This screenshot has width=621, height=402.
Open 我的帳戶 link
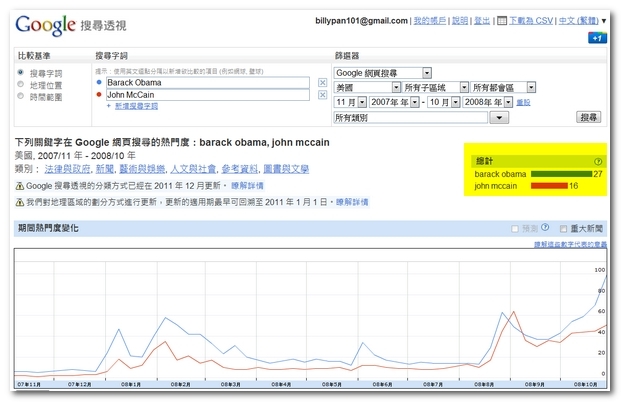(x=430, y=21)
